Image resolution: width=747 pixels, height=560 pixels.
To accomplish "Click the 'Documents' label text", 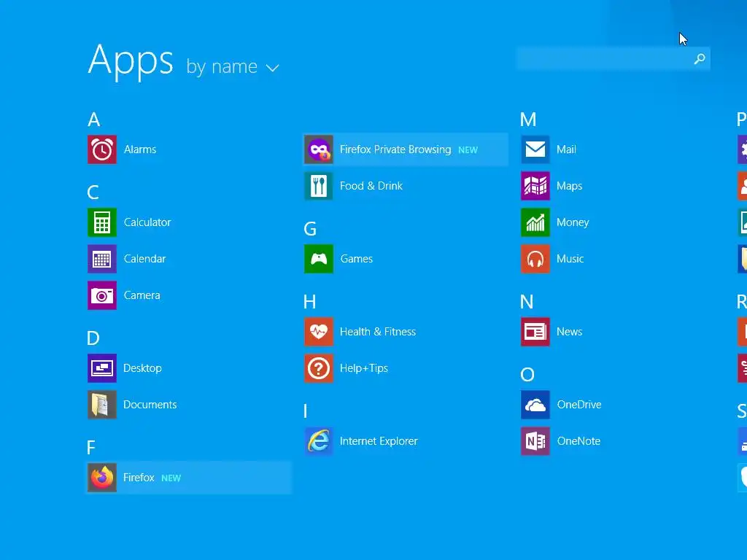I will (x=150, y=405).
